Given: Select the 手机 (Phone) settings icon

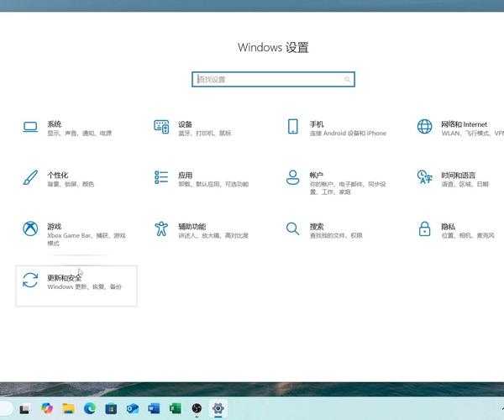Looking at the screenshot, I should 292,127.
